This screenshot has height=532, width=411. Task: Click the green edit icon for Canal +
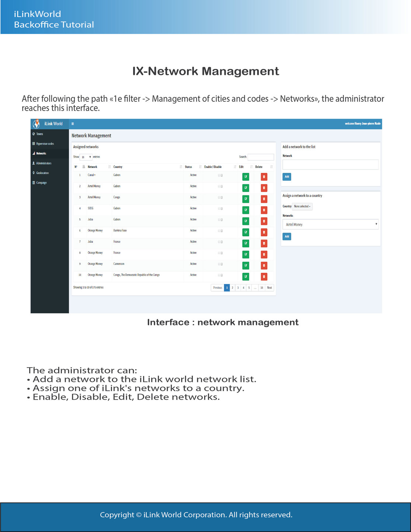[245, 177]
